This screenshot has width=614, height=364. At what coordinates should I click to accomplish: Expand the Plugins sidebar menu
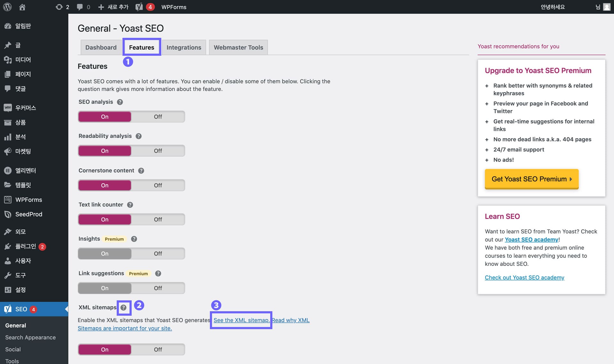(26, 246)
